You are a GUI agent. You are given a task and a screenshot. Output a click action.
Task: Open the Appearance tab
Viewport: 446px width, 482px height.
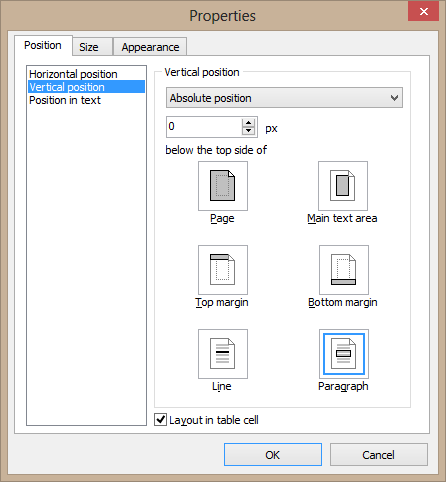point(150,47)
